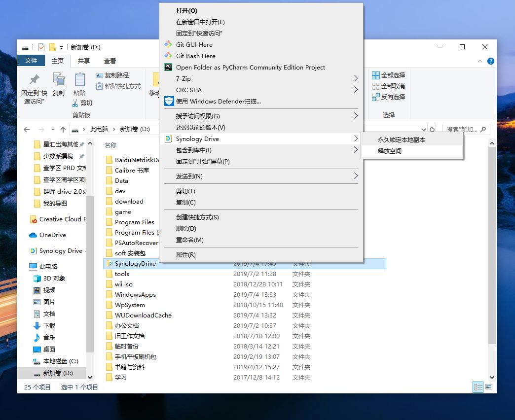Click the Git Bash Here icon
The image size is (515, 420).
(x=168, y=56)
